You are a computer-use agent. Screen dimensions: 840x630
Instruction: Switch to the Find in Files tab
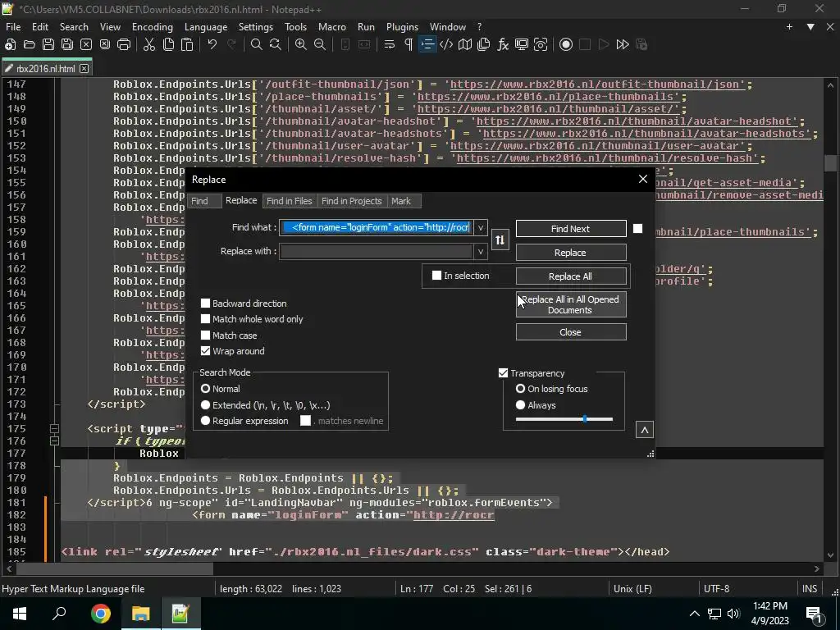tap(290, 201)
